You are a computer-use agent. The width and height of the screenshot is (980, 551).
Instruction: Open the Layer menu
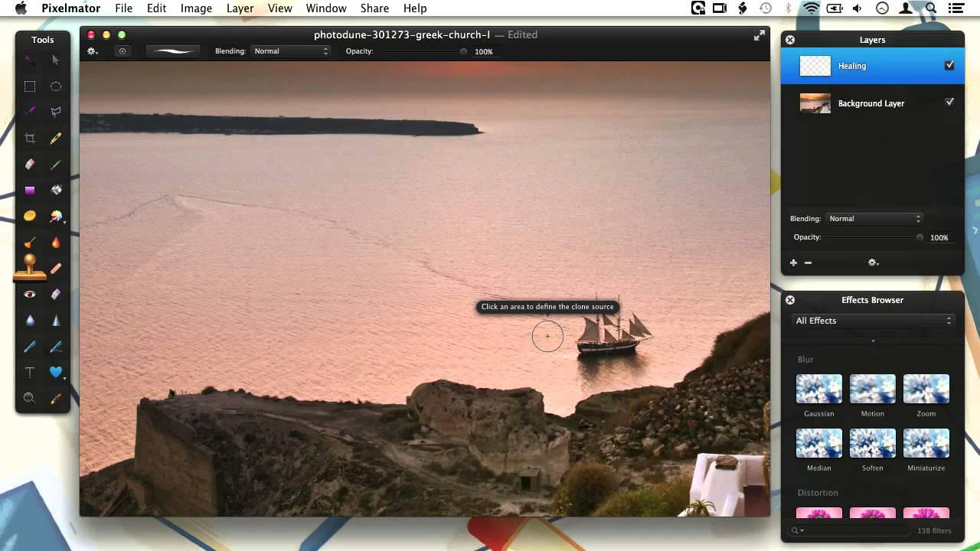pyautogui.click(x=240, y=8)
